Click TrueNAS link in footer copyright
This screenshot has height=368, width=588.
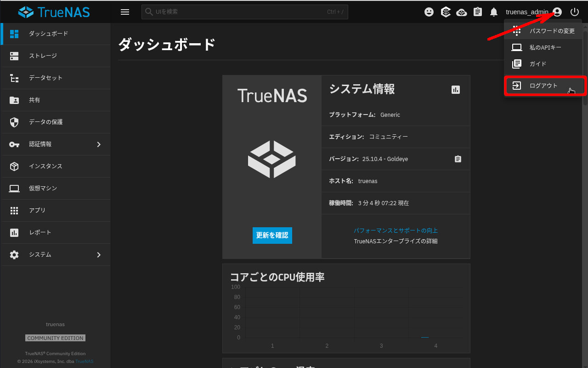click(x=84, y=362)
